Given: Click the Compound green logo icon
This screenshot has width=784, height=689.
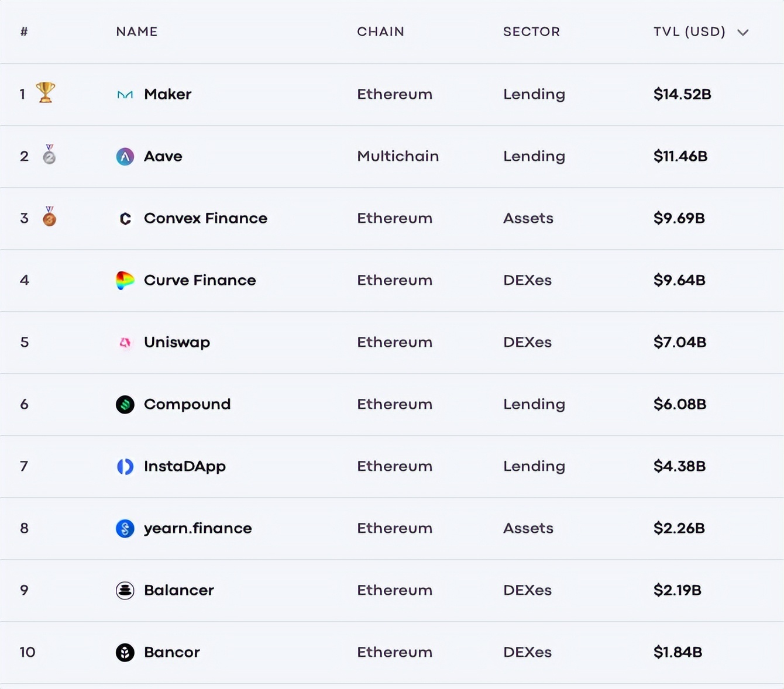Looking at the screenshot, I should [125, 404].
